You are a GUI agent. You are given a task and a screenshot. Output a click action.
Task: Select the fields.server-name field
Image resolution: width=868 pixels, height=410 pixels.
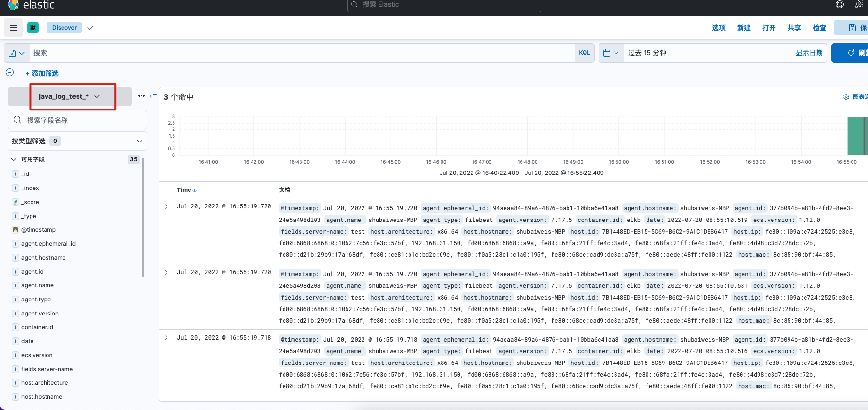click(47, 369)
